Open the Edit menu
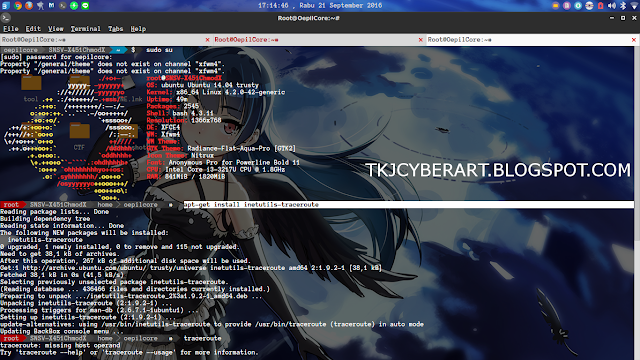The image size is (640, 360). (x=33, y=29)
